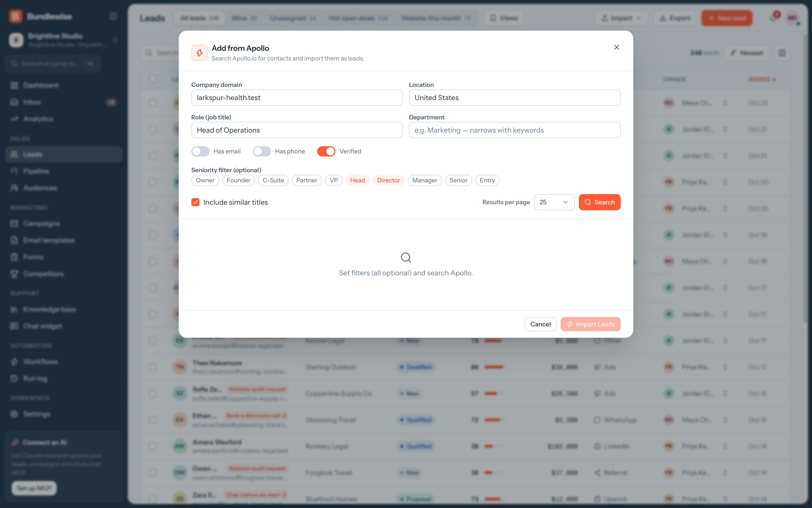Viewport: 812px width, 508px height.
Task: Uncheck Include similar titles checkbox
Action: pos(195,202)
